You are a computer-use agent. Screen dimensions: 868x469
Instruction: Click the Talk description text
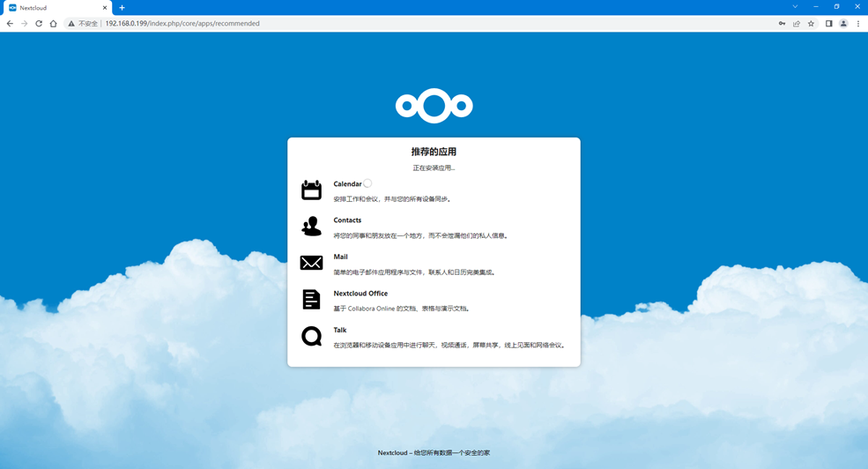449,345
